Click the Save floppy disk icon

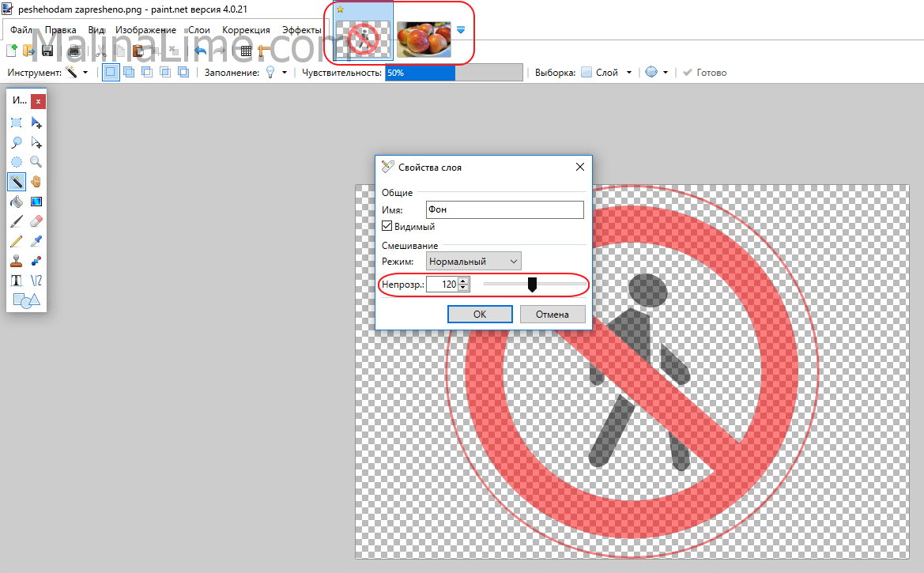click(x=47, y=51)
